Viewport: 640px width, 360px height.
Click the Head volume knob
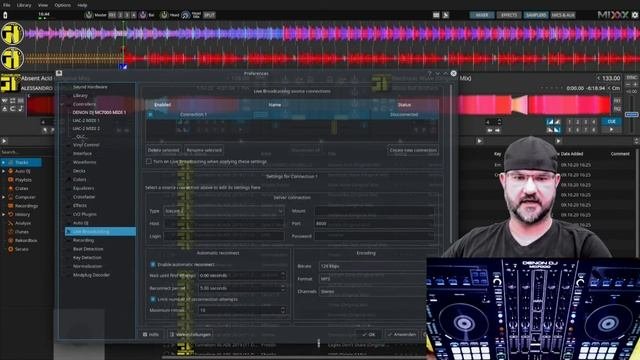coord(164,15)
